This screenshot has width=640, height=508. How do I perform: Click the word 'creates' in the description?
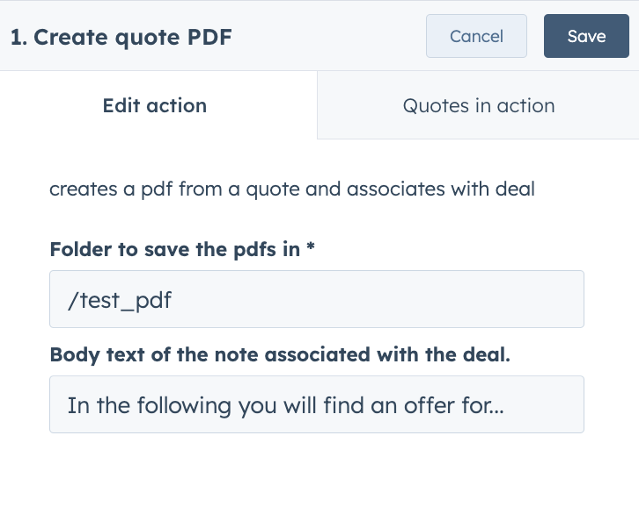[83, 189]
